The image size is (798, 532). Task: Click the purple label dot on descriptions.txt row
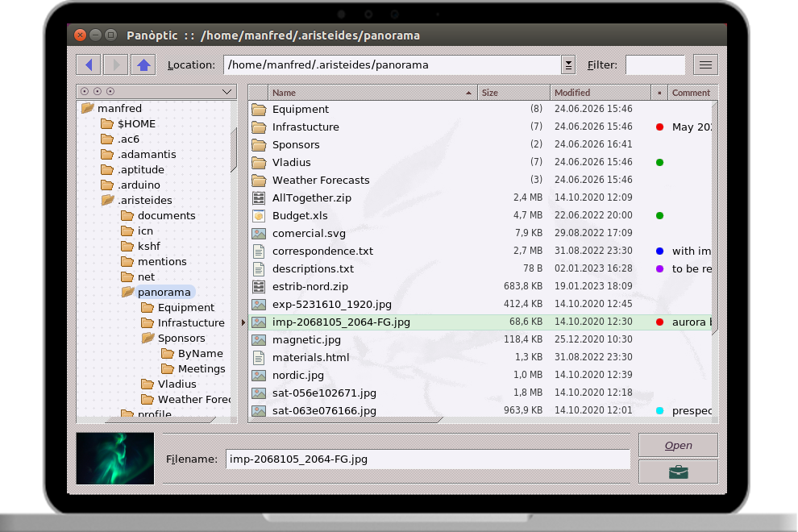[659, 268]
